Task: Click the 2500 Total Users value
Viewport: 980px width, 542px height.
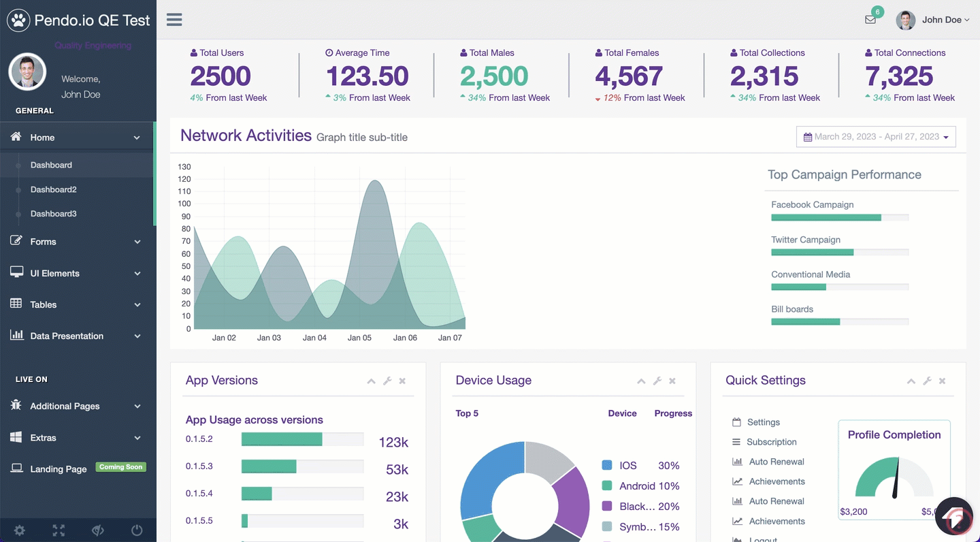Action: click(220, 76)
